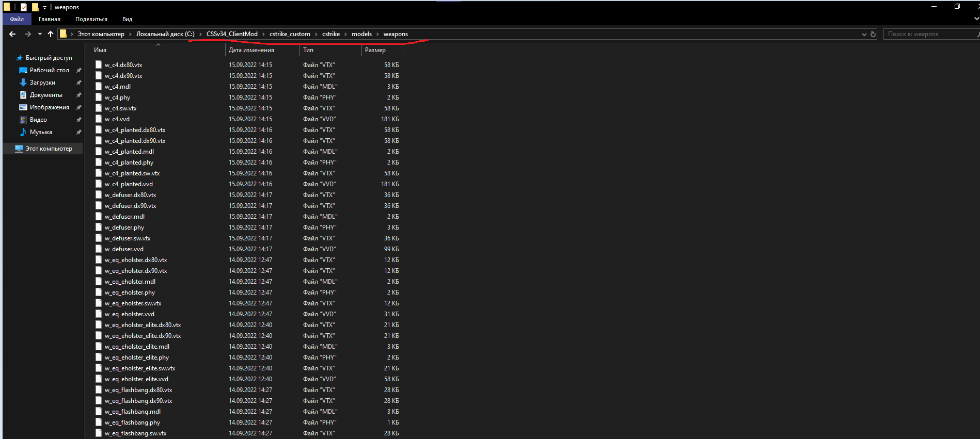This screenshot has height=439, width=980.
Task: Click the Back navigation arrow
Action: (12, 34)
